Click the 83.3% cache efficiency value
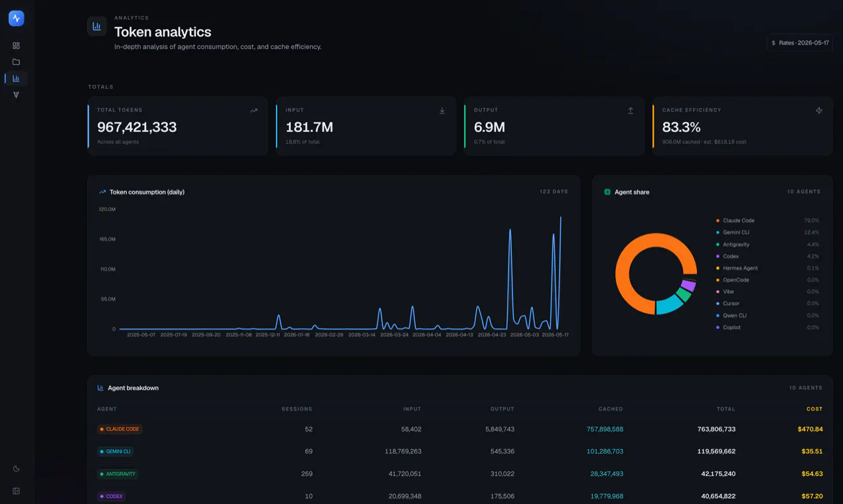 click(x=682, y=127)
